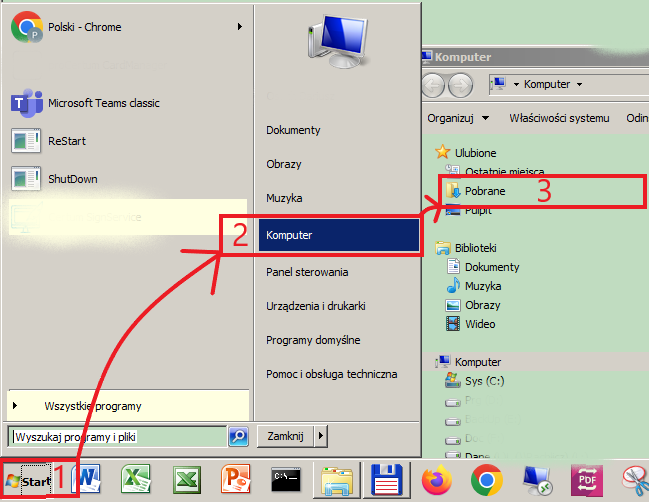Click the Firefox taskbar icon
Image resolution: width=649 pixels, height=502 pixels.
tap(437, 480)
